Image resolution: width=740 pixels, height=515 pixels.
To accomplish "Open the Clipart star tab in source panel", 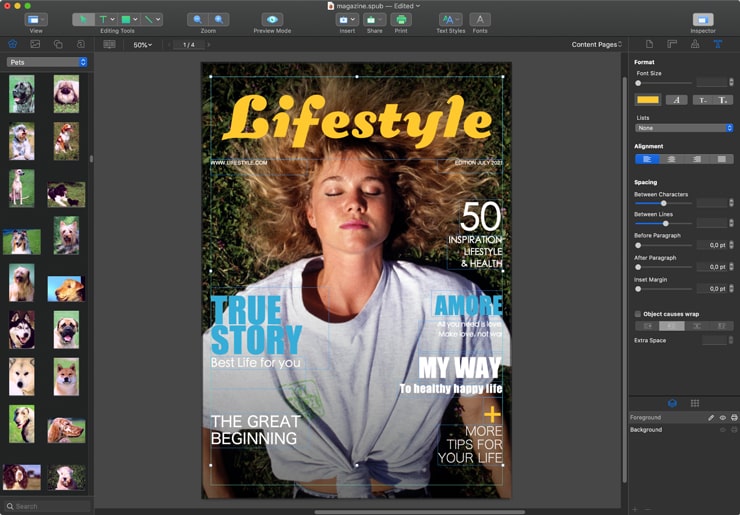I will pos(12,44).
